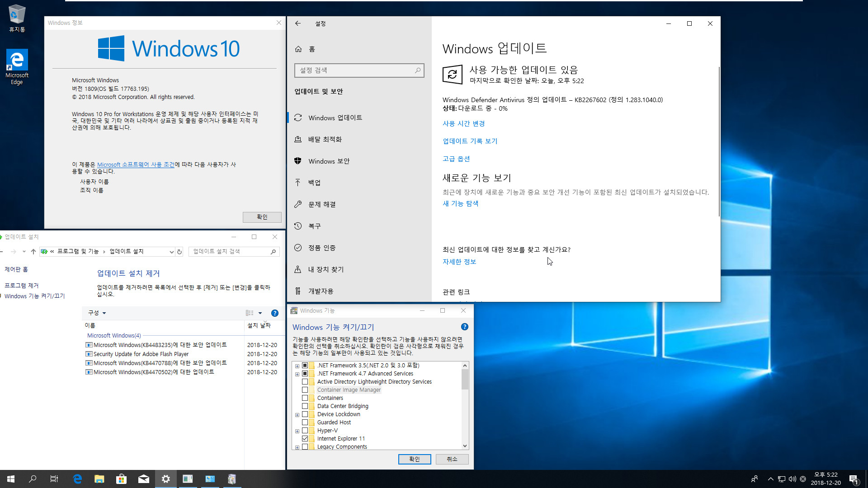Click the Settings page vertical scrollbar
This screenshot has height=488, width=868.
coord(718,141)
